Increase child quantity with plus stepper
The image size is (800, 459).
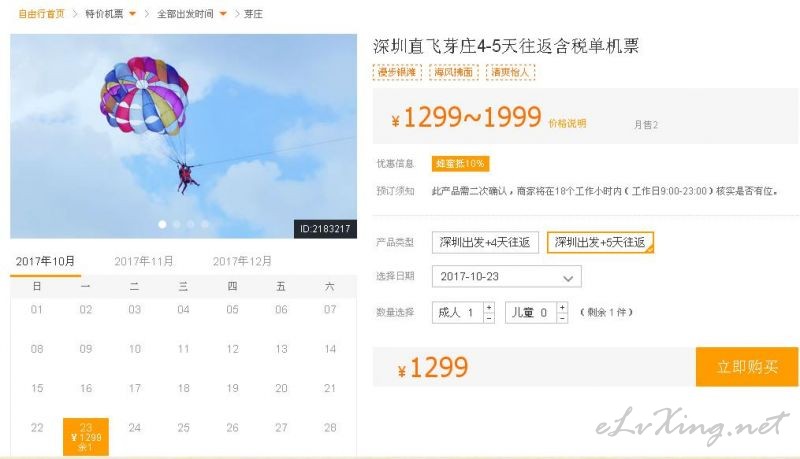tap(562, 308)
